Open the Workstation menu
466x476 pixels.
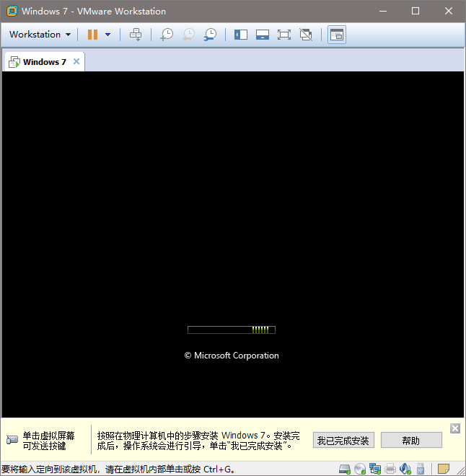click(x=40, y=35)
